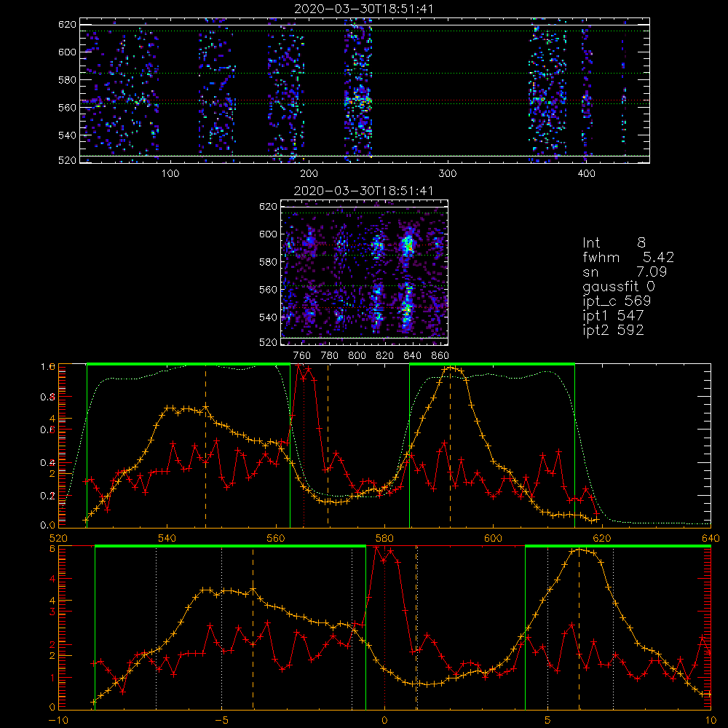Click y-axis label 540 on top spectrogram

click(67, 135)
